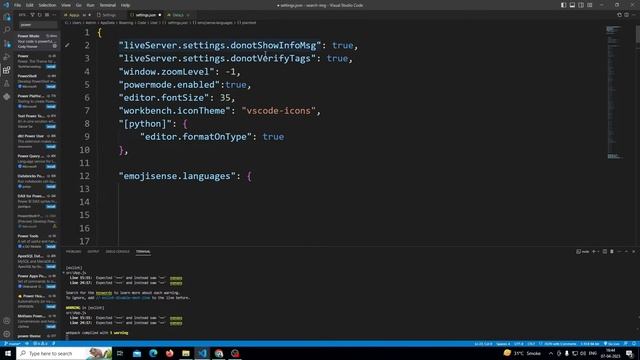Click the filter extensions funnel icon
The height and width of the screenshot is (360, 640).
click(32, 15)
